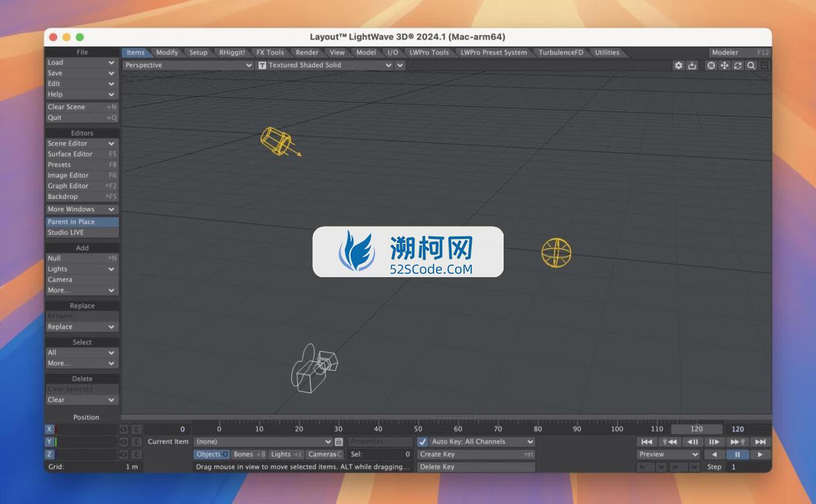Click the timeline frame slider handle at 120

[697, 429]
